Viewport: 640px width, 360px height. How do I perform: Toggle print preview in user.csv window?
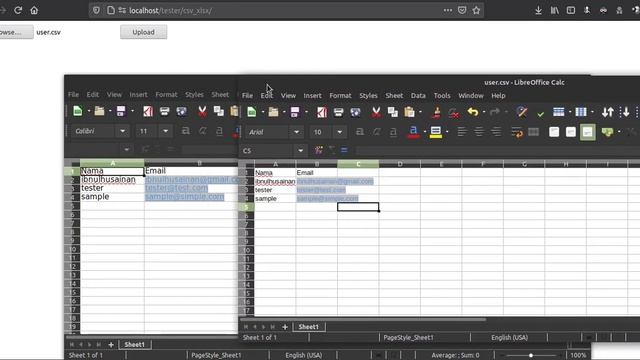pyautogui.click(x=355, y=112)
